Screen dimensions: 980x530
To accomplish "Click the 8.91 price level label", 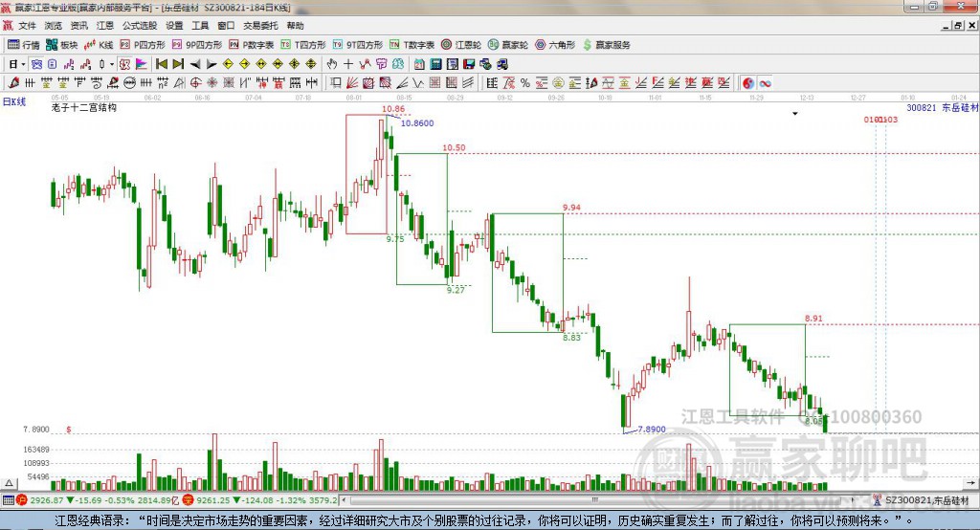I will click(813, 319).
